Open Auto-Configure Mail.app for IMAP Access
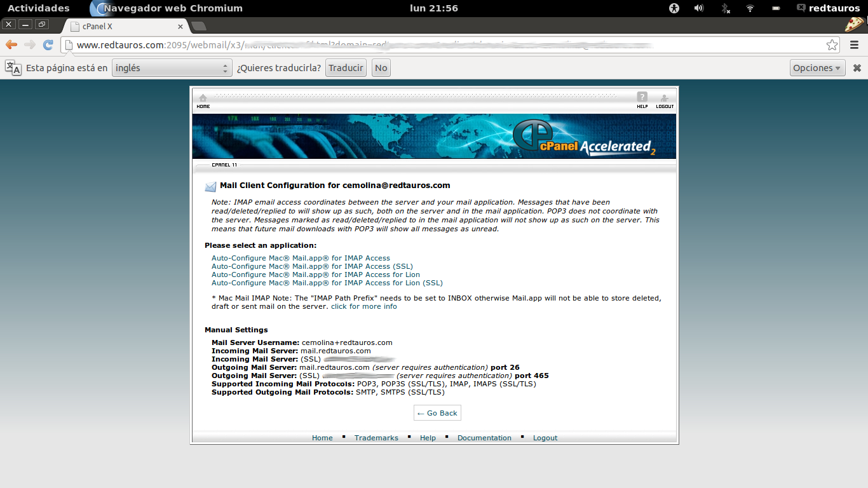Image resolution: width=868 pixels, height=488 pixels. pos(301,258)
